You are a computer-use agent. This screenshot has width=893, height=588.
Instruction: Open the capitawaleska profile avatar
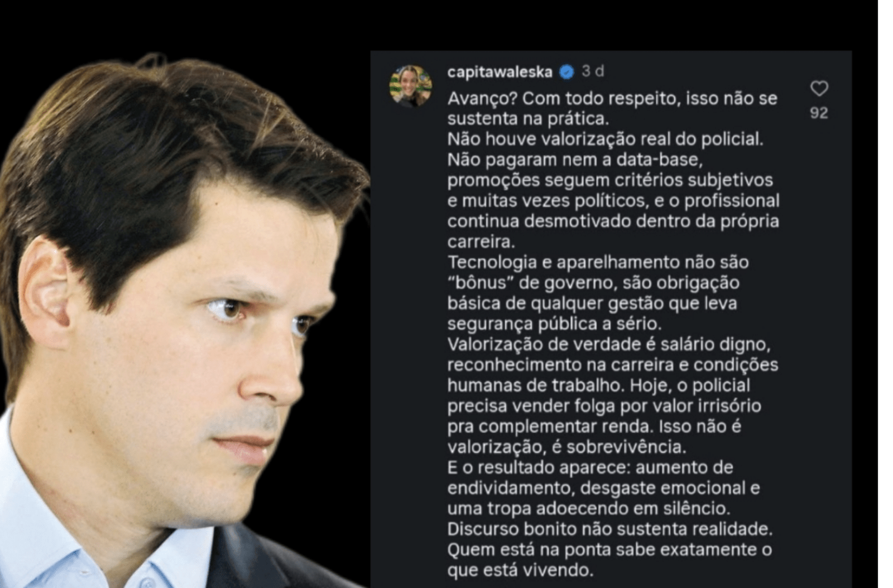[411, 85]
